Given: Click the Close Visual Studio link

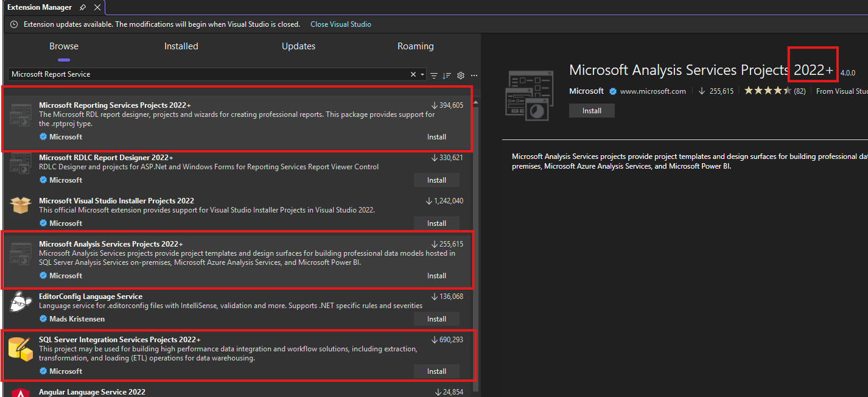Looking at the screenshot, I should coord(340,24).
